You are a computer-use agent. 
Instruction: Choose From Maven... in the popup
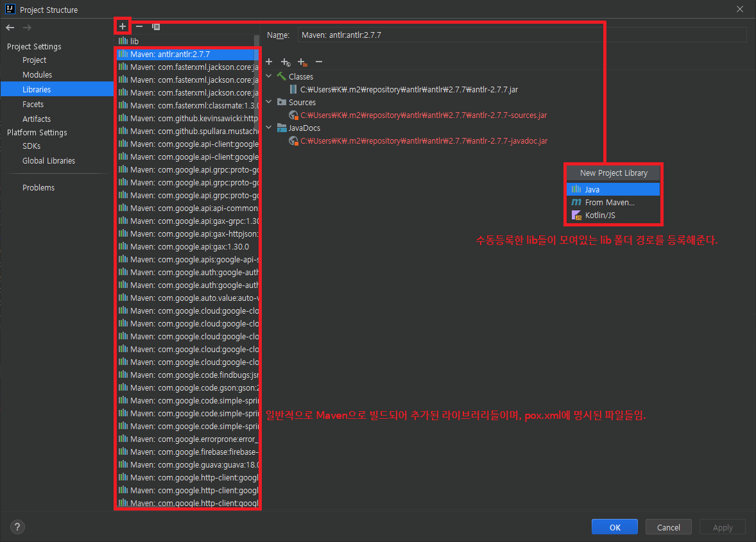click(613, 202)
